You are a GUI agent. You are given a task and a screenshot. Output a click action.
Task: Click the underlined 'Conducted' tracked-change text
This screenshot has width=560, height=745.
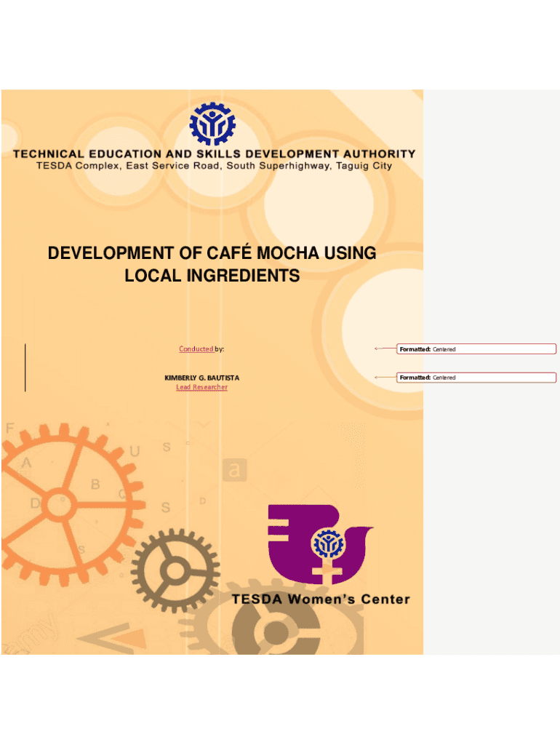[196, 349]
